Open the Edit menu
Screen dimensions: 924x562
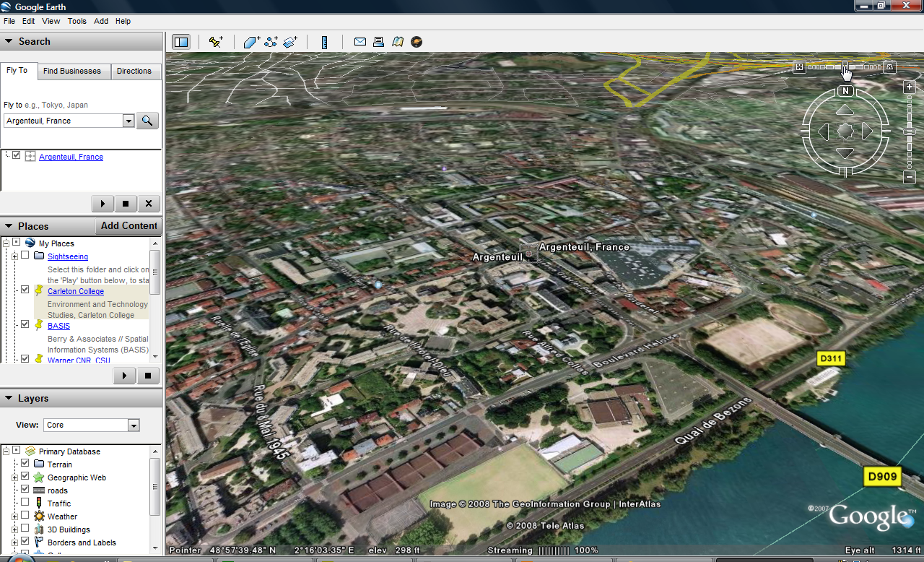point(28,21)
